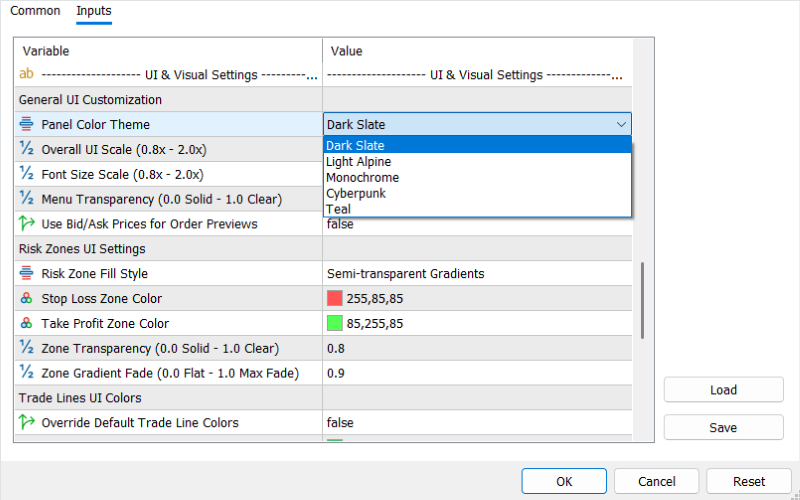Pick the Monochrome theme option
This screenshot has height=500, width=800.
478,177
